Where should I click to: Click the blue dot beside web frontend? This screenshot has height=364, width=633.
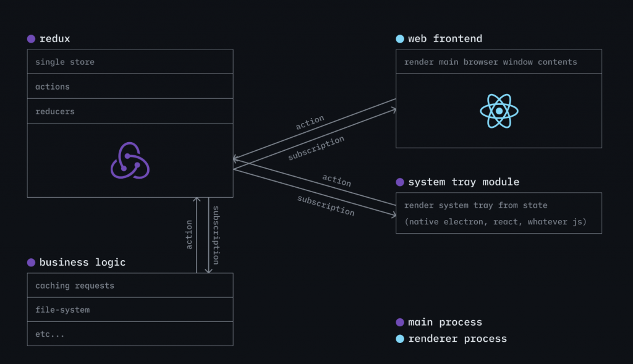[x=400, y=39]
